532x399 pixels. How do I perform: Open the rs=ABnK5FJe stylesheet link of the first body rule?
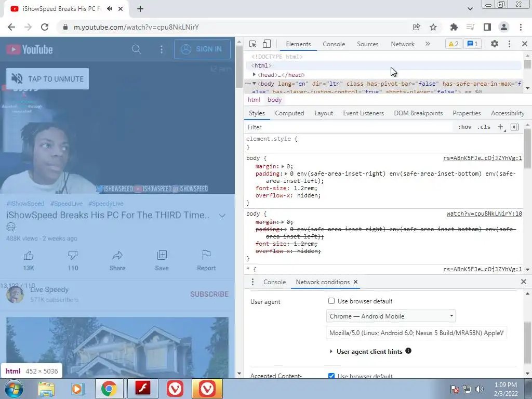tap(483, 158)
